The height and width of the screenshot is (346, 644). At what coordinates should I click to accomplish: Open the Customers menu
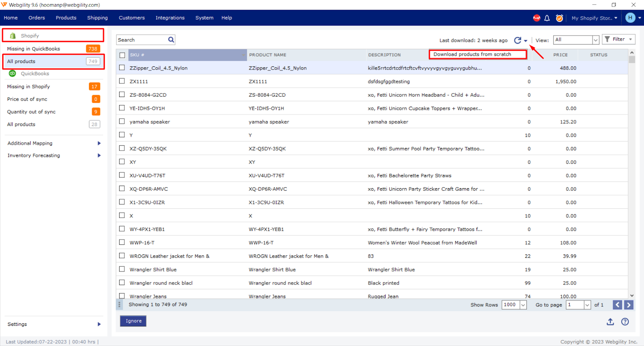pos(132,18)
